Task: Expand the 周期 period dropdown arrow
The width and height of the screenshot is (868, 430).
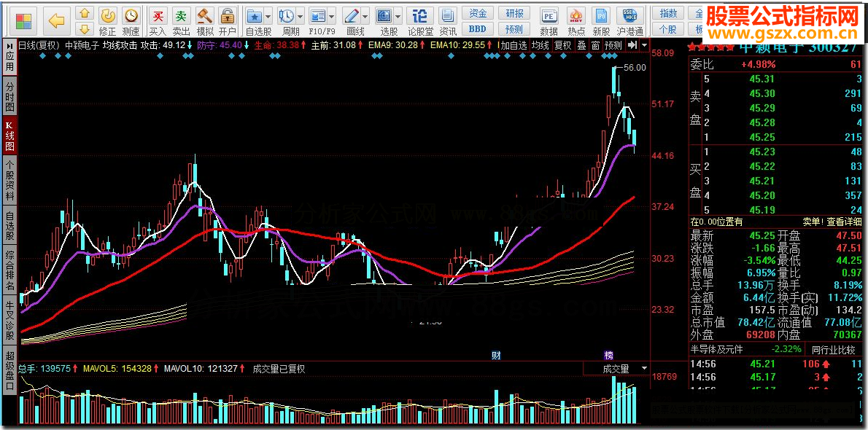Action: 301,16
